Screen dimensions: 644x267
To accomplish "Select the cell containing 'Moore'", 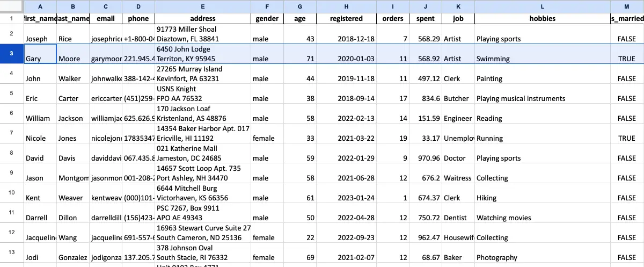I will pos(73,54).
